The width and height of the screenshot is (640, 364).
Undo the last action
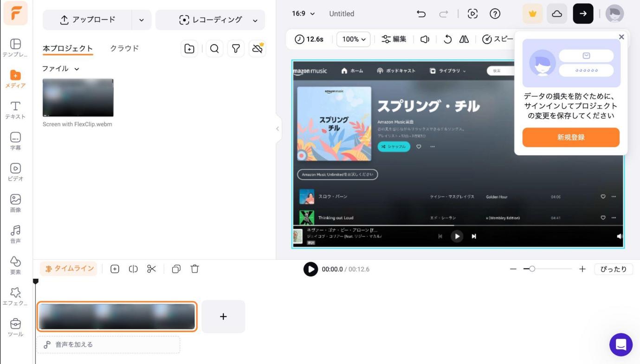421,14
